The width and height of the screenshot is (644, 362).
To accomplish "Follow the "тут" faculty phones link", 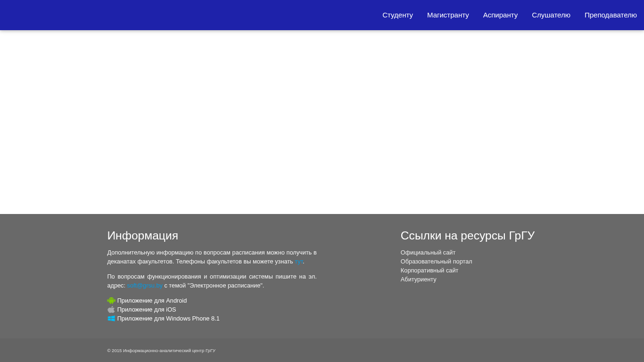I will [x=299, y=262].
